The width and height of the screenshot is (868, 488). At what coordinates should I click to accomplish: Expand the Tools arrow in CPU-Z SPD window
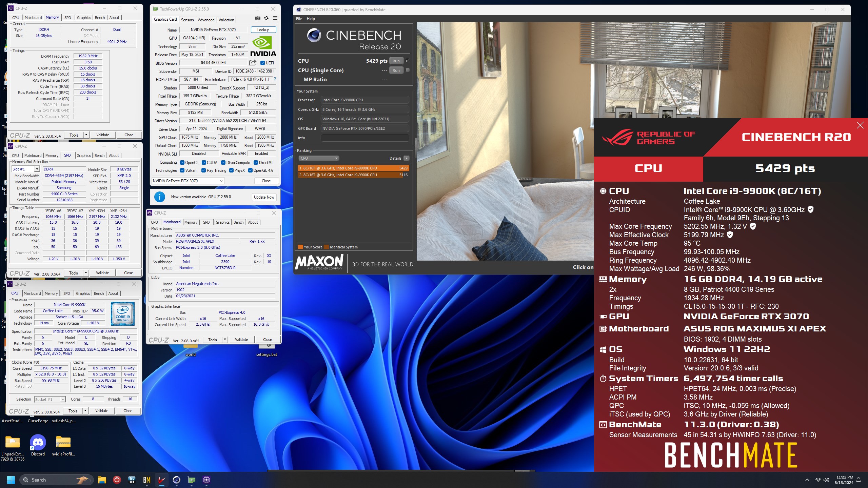86,273
